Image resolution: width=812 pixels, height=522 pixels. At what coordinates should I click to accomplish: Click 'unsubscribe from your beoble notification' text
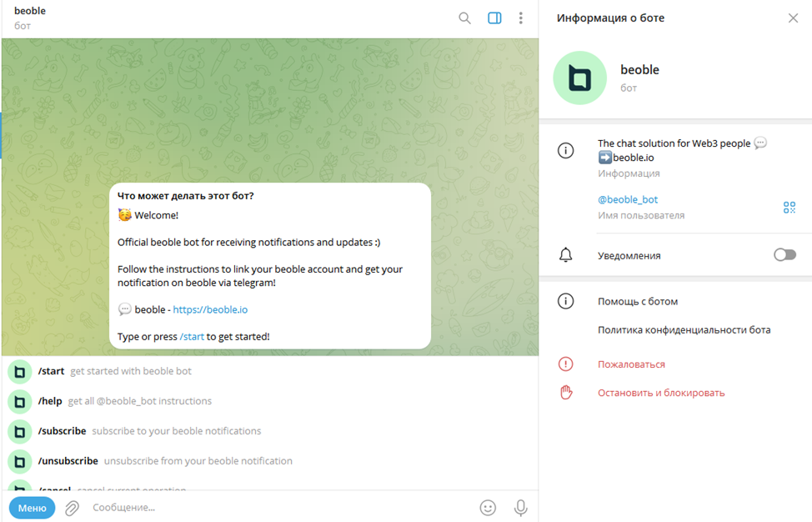[x=198, y=461]
